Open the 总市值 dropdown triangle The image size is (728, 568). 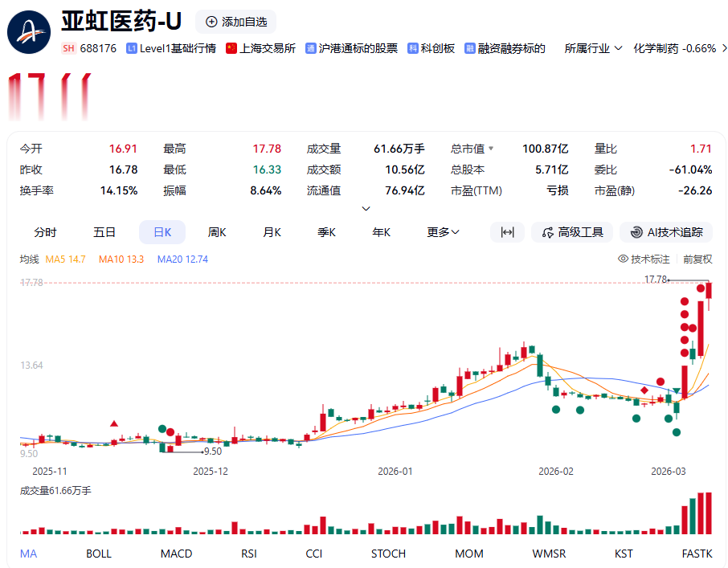[491, 149]
